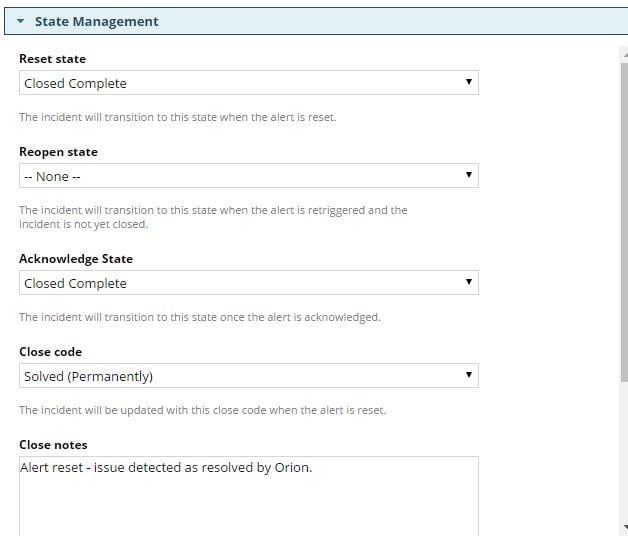
Task: Click the Reopen state field label
Action: tap(58, 152)
